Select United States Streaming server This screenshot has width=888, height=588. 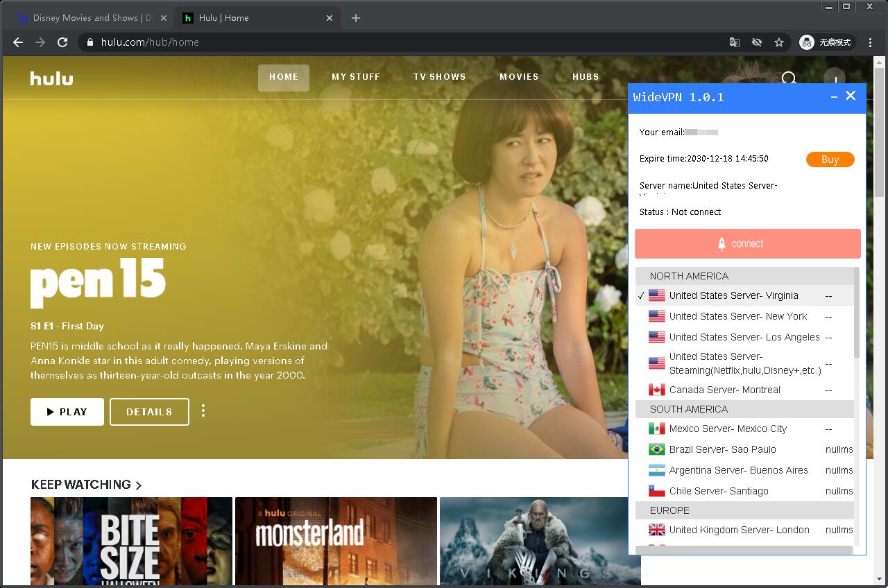click(745, 363)
